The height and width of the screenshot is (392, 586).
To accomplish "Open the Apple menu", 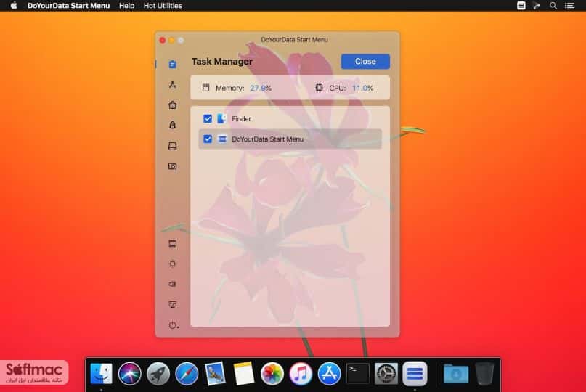I will 14,6.
